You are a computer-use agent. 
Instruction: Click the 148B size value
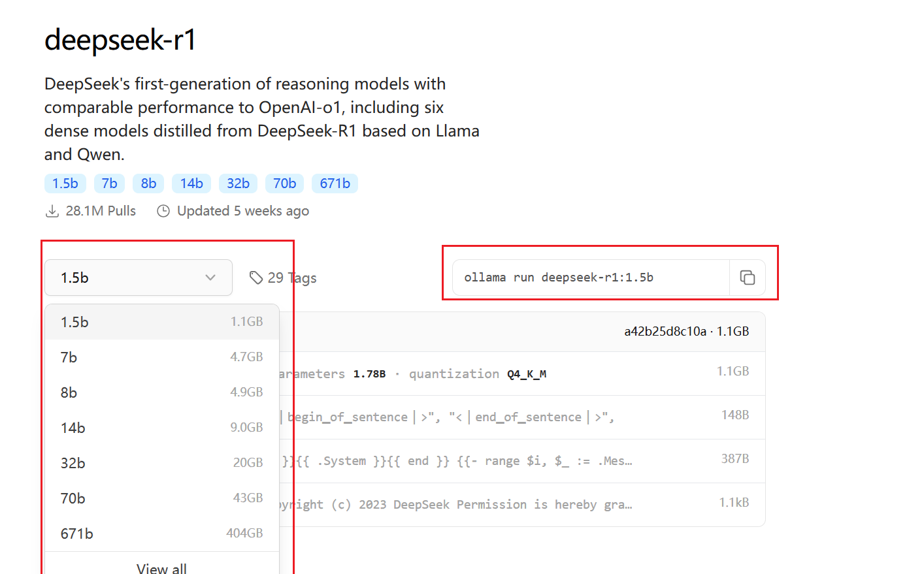tap(735, 415)
